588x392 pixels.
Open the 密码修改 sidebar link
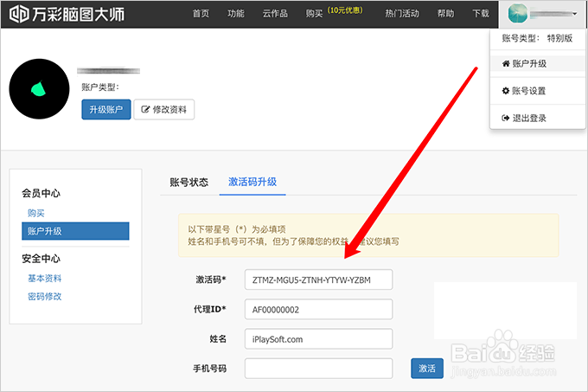click(44, 296)
